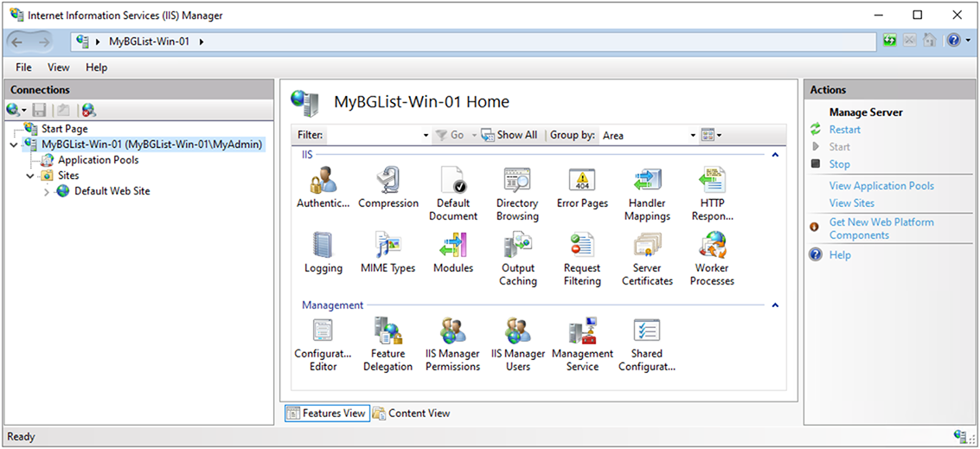The width and height of the screenshot is (980, 449).
Task: Click the status bar network icon
Action: 961,436
